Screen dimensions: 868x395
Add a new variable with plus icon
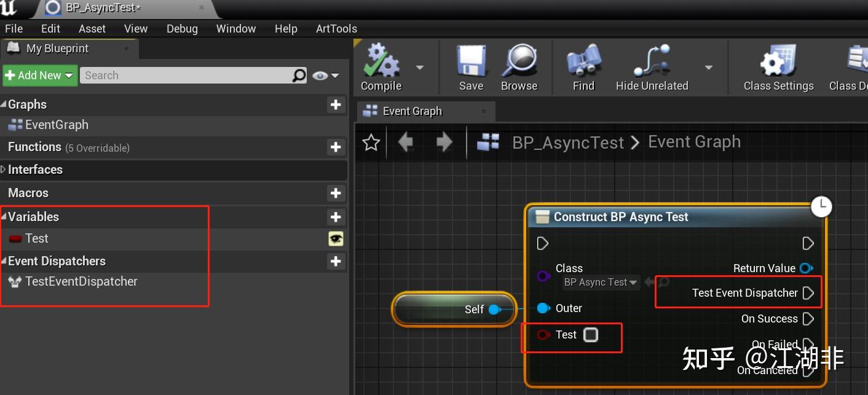point(336,217)
